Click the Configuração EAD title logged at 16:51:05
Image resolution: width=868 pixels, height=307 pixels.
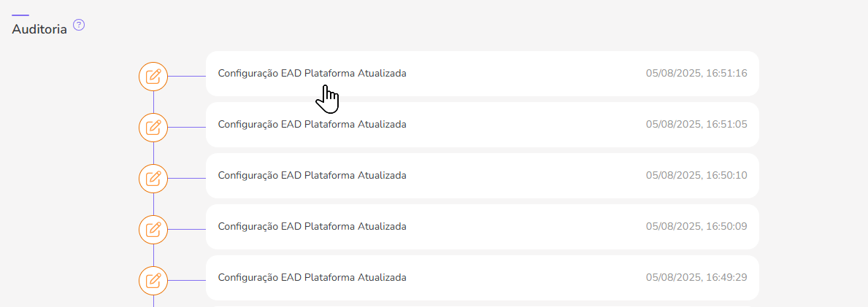click(x=312, y=125)
